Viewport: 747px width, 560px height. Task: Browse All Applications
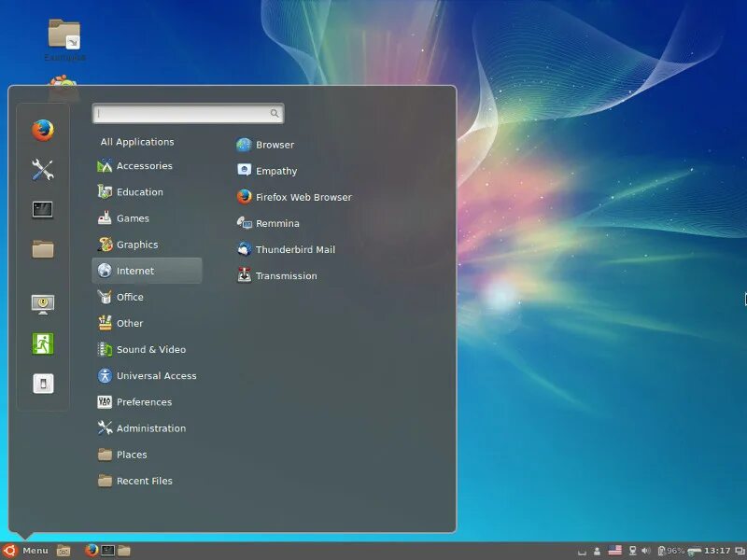point(136,141)
